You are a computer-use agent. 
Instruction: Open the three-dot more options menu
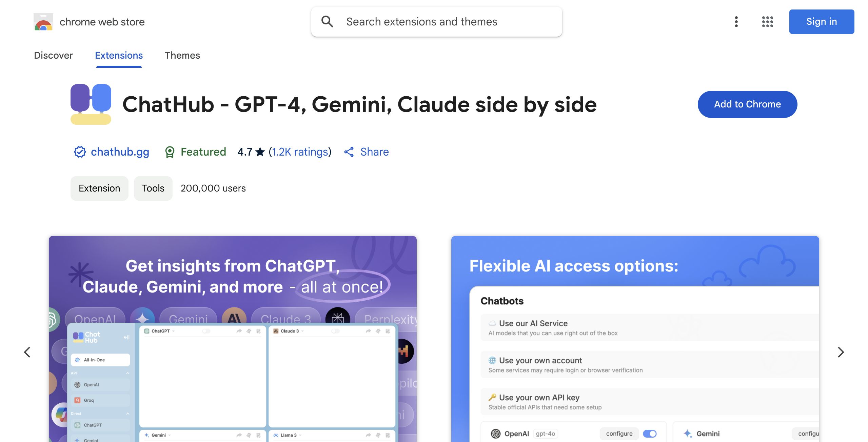(x=736, y=22)
